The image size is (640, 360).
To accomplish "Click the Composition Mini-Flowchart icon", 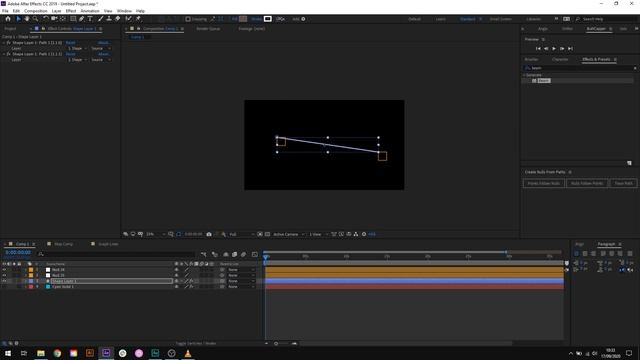I will (204, 254).
